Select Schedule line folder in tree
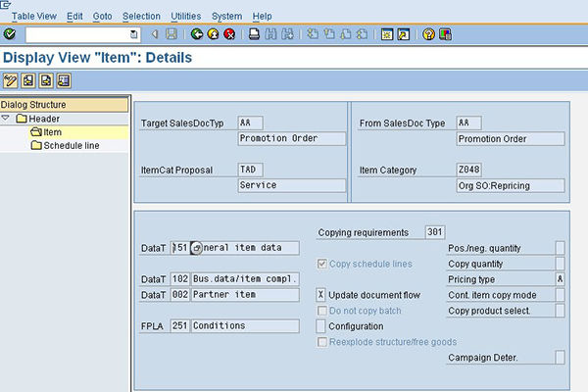The height and width of the screenshot is (392, 588). [x=66, y=146]
